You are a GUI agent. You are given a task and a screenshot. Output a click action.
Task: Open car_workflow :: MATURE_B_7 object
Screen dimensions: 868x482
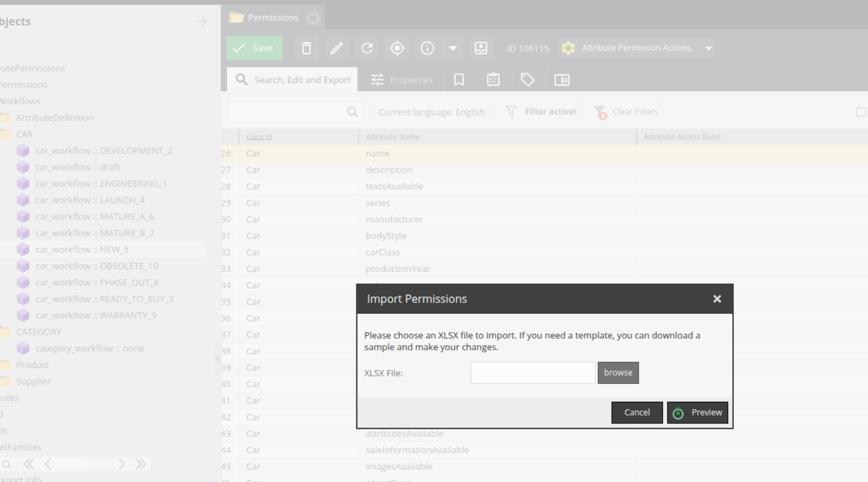coord(95,233)
